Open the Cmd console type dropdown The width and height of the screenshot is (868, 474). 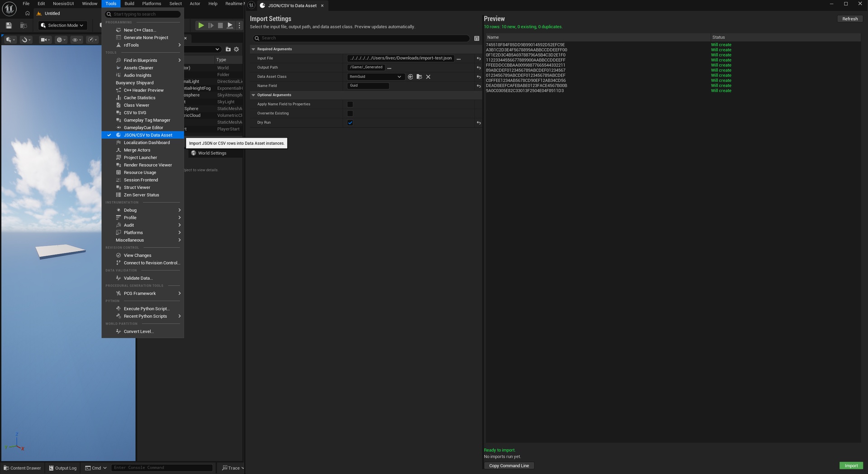[x=96, y=468]
